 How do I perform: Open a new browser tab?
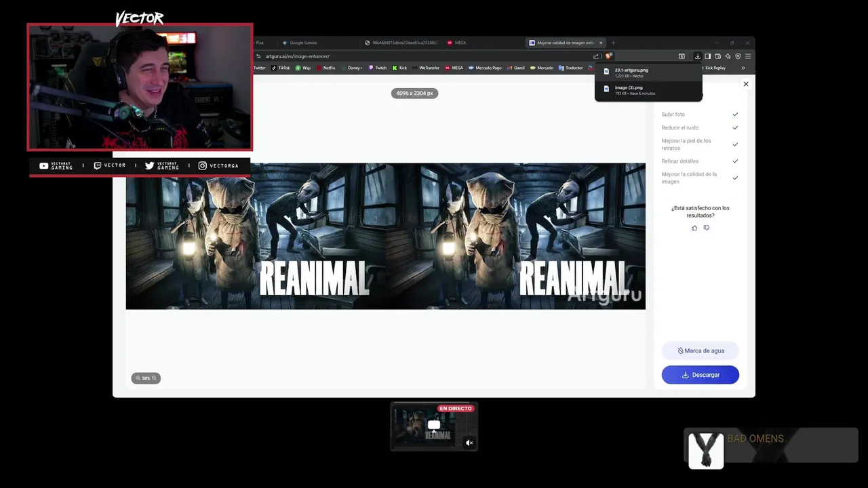tap(613, 43)
